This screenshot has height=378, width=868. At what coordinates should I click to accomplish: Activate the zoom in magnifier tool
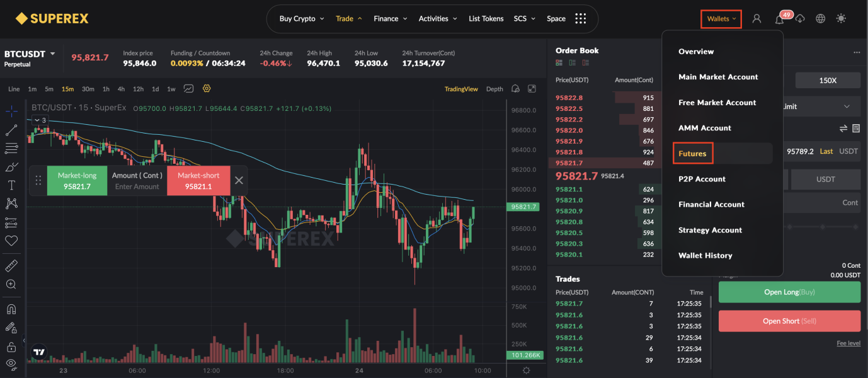[x=11, y=284]
